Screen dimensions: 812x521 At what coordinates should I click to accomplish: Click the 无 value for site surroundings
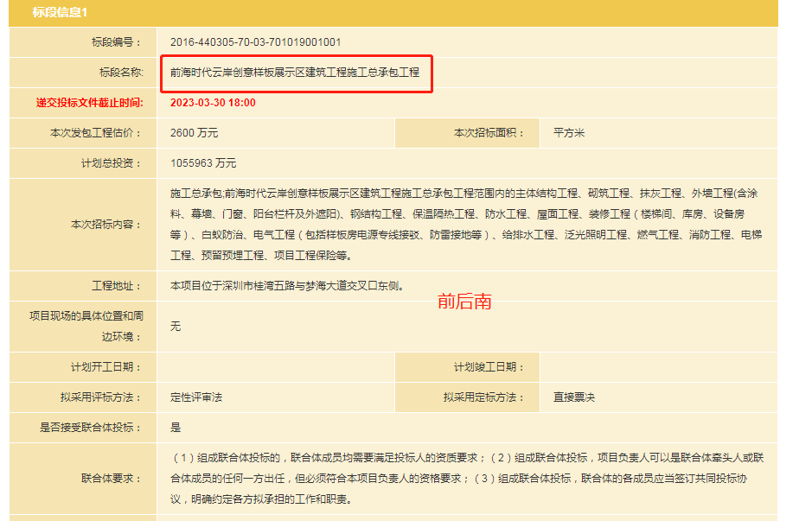point(176,326)
